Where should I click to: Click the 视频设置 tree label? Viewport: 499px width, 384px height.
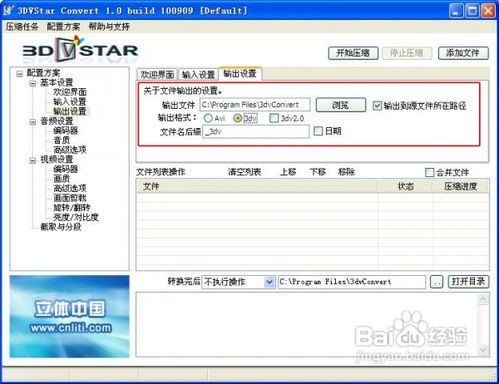click(57, 160)
